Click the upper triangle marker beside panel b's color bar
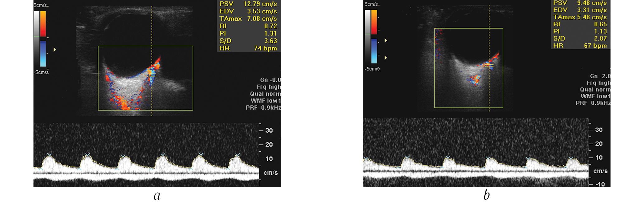The image size is (644, 205). (x=386, y=41)
